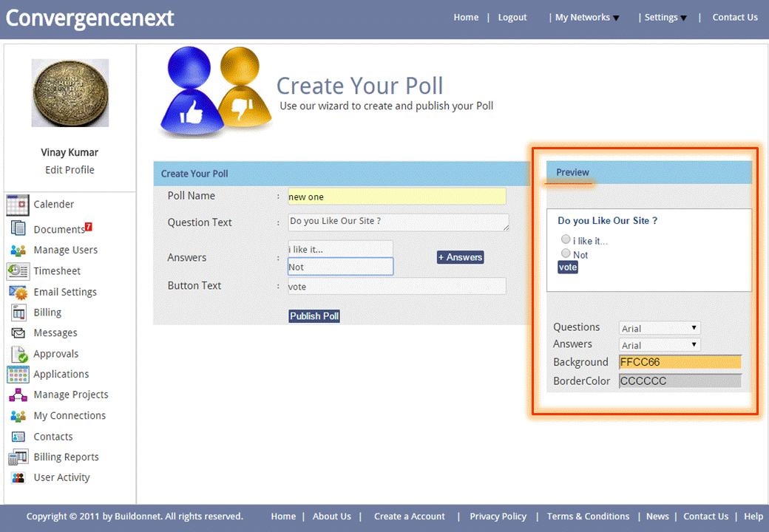Click the Billing icon
The height and width of the screenshot is (532, 769).
click(18, 313)
